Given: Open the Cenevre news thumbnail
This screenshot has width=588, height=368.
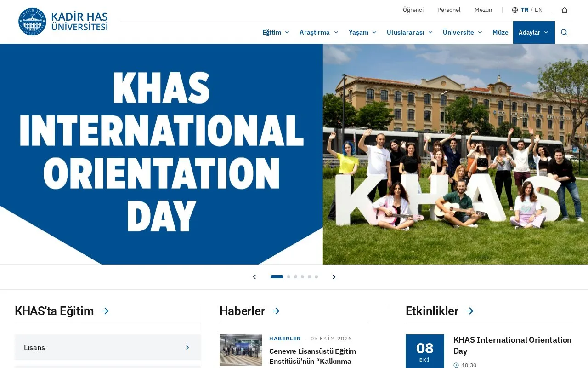Looking at the screenshot, I should click(x=241, y=350).
